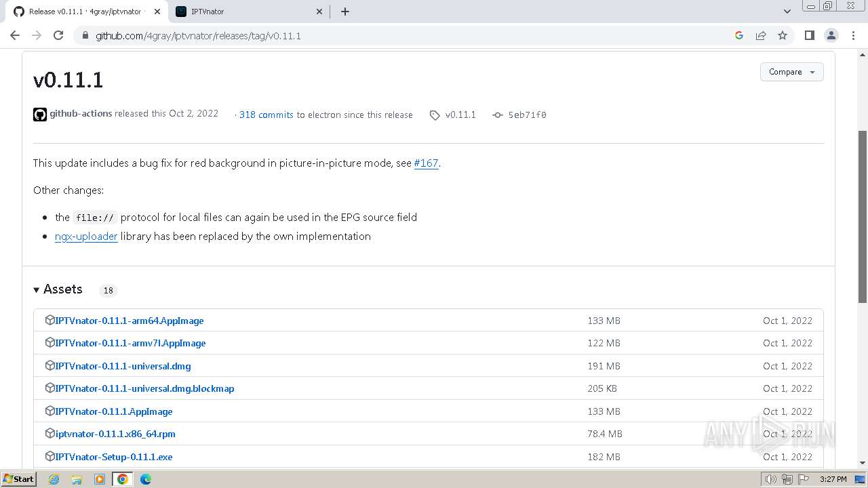Click package icon for armv7l.AppImage
Image resolution: width=868 pixels, height=488 pixels.
point(50,343)
